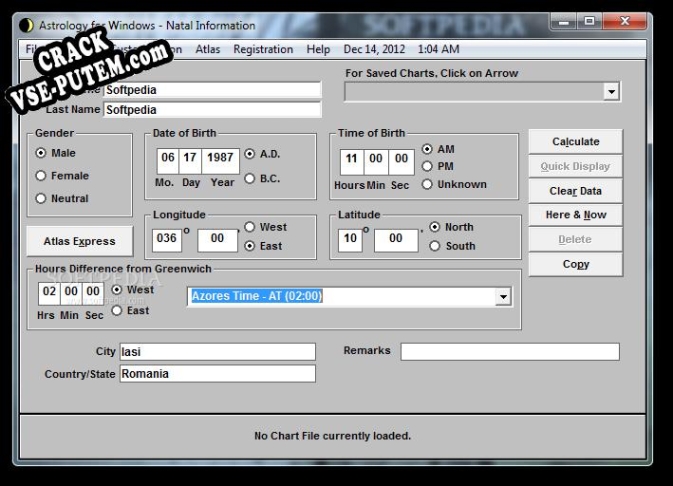Click the Delete button
Image resolution: width=673 pixels, height=486 pixels.
[576, 240]
